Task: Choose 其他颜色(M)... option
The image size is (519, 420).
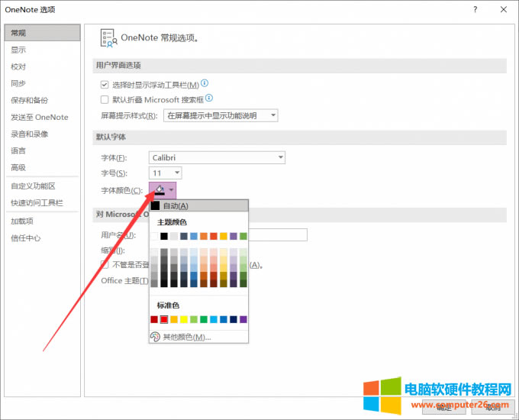Action: (186, 337)
